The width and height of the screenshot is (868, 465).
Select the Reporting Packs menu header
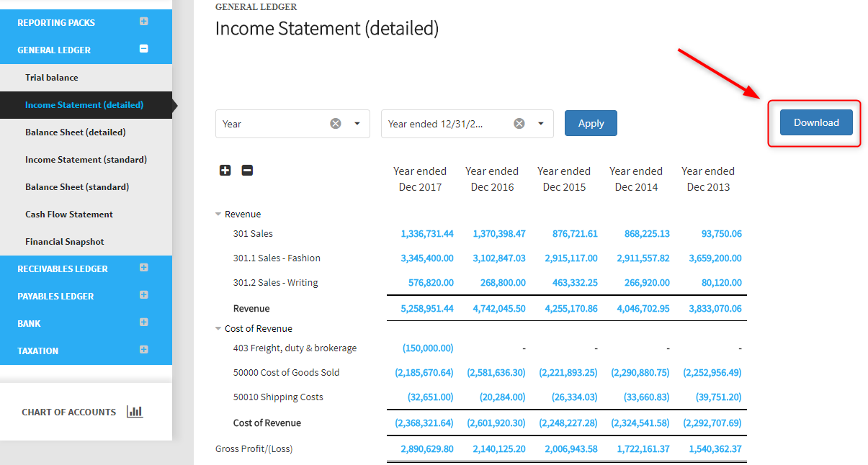pos(56,22)
